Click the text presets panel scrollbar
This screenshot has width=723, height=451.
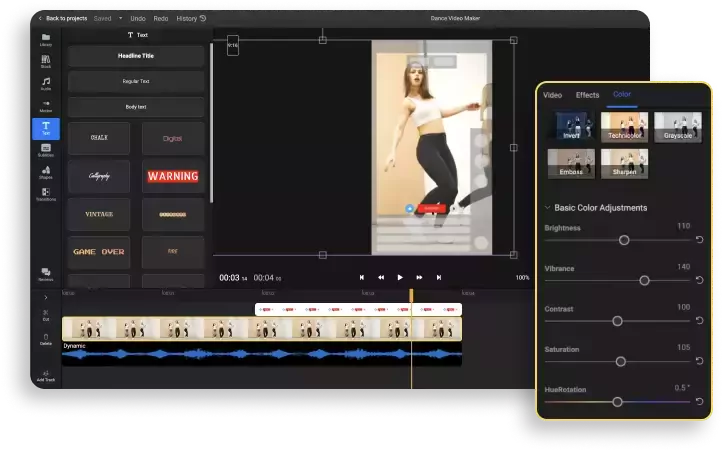tap(211, 123)
